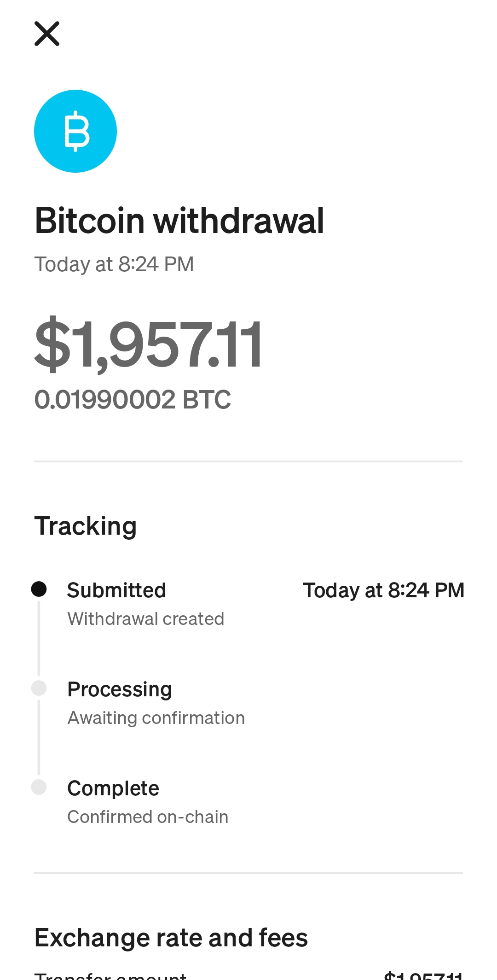Click the date below the withdrawal title
Viewport: 497px width, 980px height.
[x=114, y=264]
